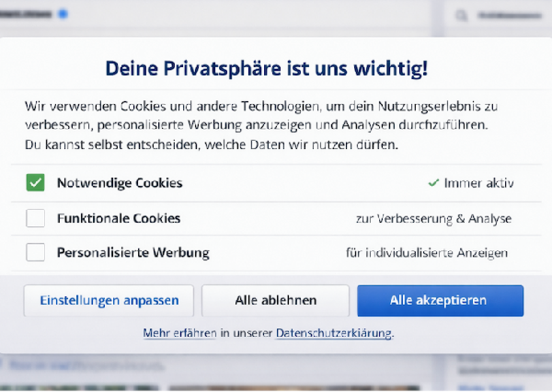Toggle the Notwendige Cookies green checkbox
This screenshot has width=552, height=392.
pos(35,182)
